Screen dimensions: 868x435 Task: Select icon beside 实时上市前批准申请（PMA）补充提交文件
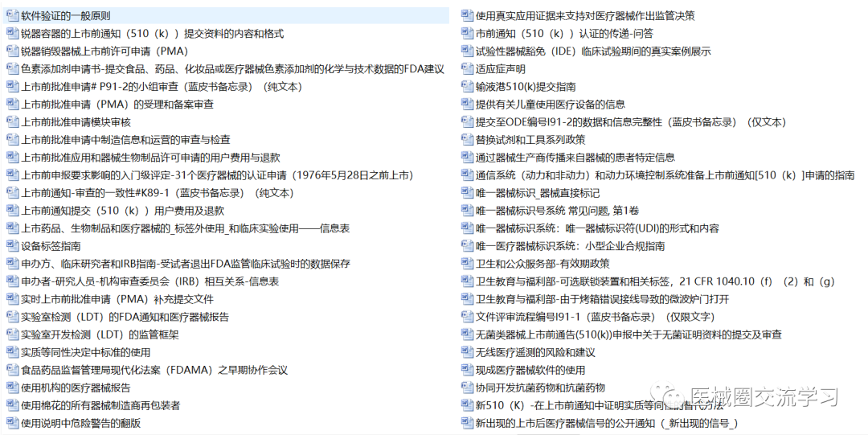pyautogui.click(x=12, y=299)
